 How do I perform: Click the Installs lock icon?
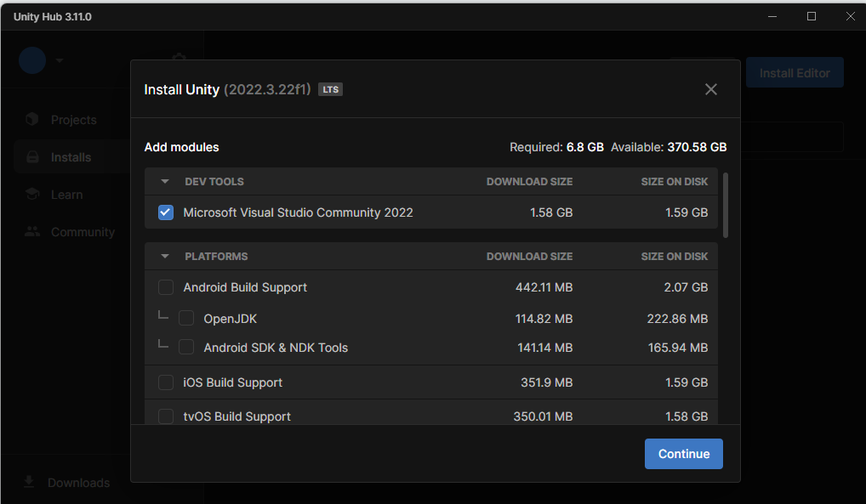(32, 156)
